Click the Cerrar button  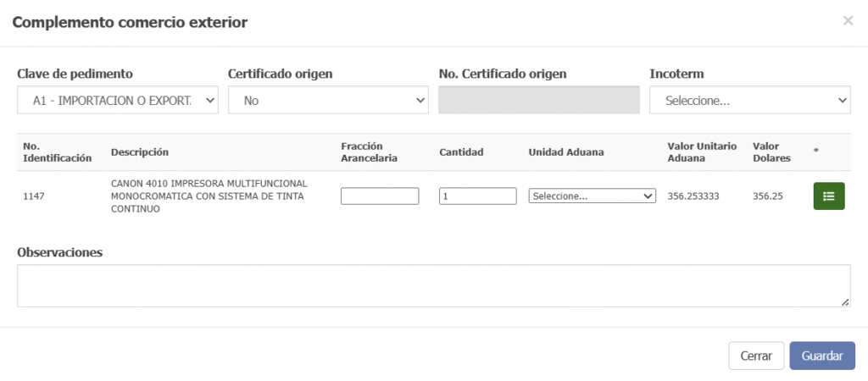click(755, 356)
